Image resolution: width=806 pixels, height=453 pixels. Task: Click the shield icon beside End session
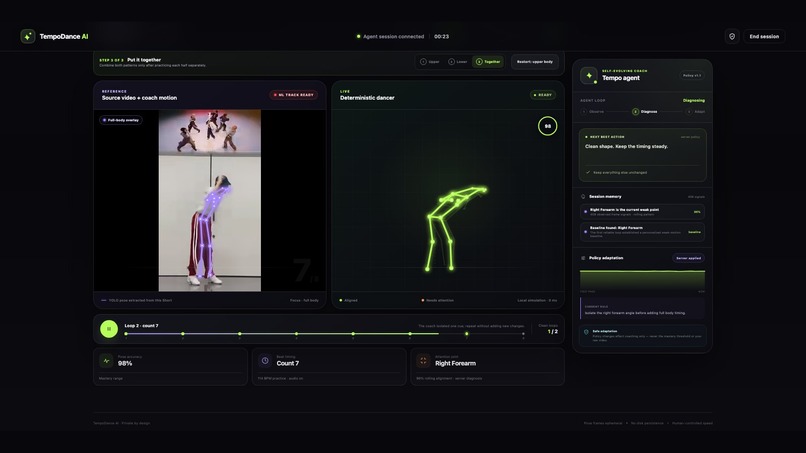pyautogui.click(x=732, y=37)
